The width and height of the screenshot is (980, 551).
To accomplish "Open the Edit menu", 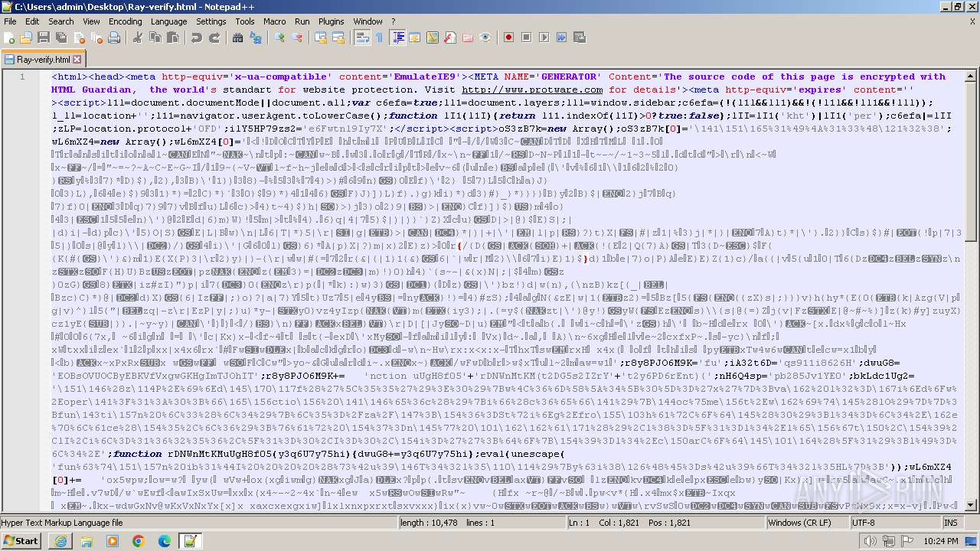I will 32,21.
